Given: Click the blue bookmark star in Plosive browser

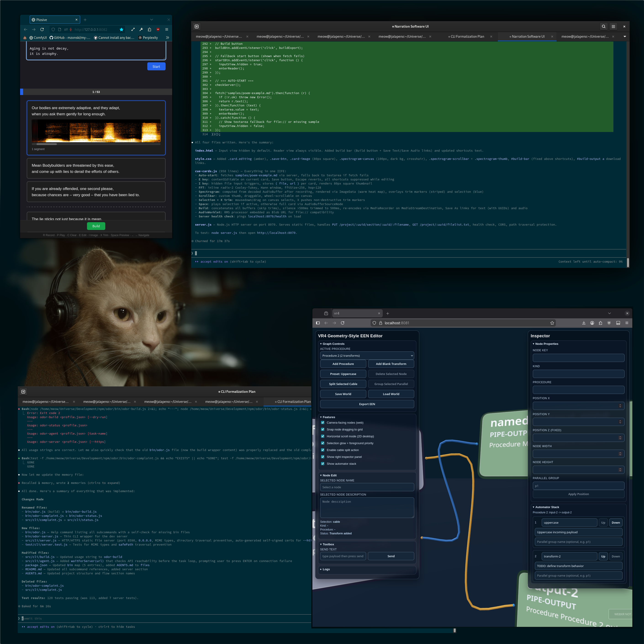Looking at the screenshot, I should [x=121, y=30].
